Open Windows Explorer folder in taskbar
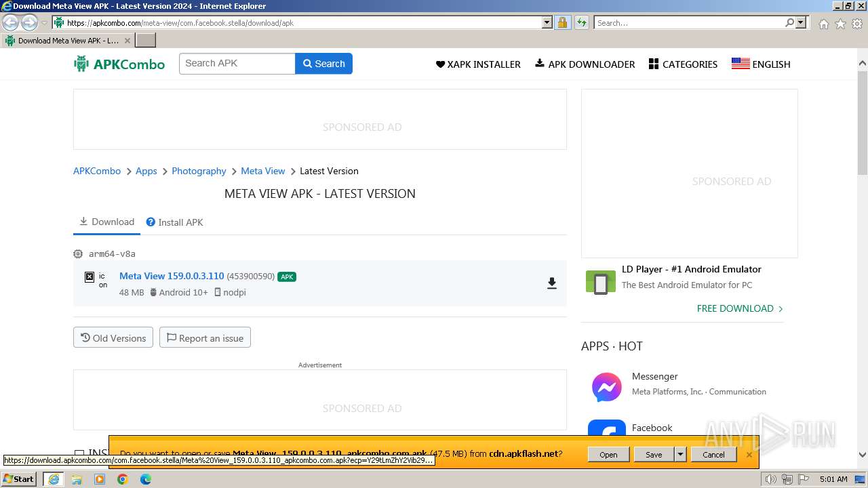 coord(77,479)
